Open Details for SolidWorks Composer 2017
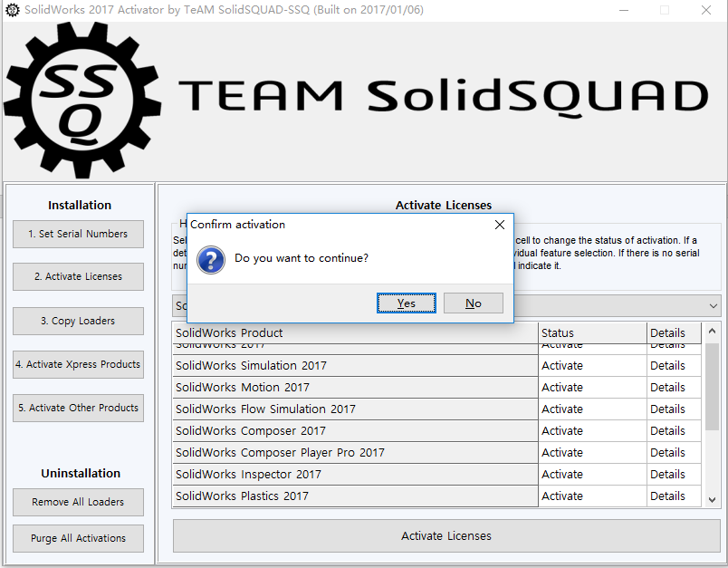The width and height of the screenshot is (728, 568). click(x=674, y=431)
